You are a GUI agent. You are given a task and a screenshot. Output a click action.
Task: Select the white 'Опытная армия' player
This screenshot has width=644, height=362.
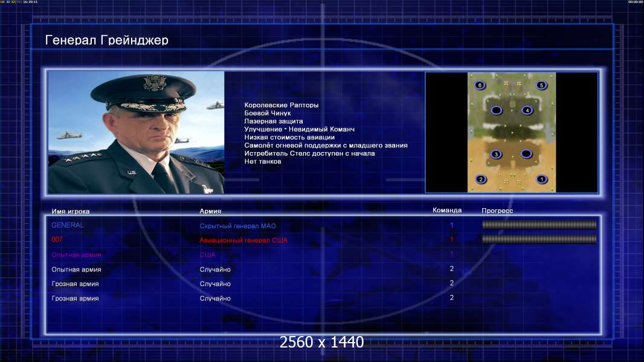[x=76, y=269]
